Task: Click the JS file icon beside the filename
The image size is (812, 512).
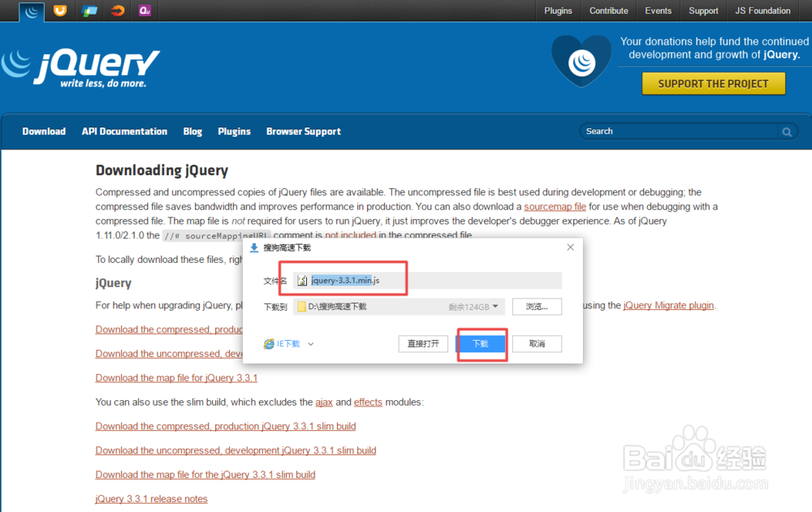Action: pyautogui.click(x=302, y=281)
